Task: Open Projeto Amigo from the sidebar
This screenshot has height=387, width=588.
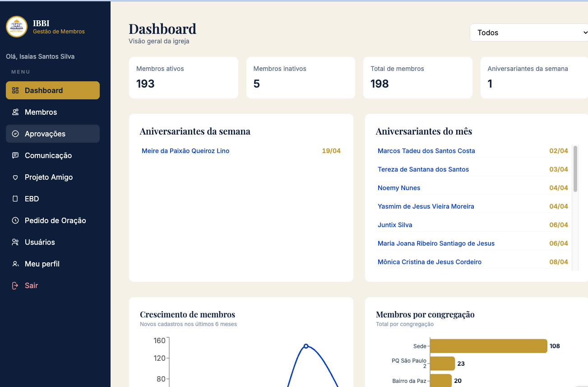Action: click(x=53, y=177)
